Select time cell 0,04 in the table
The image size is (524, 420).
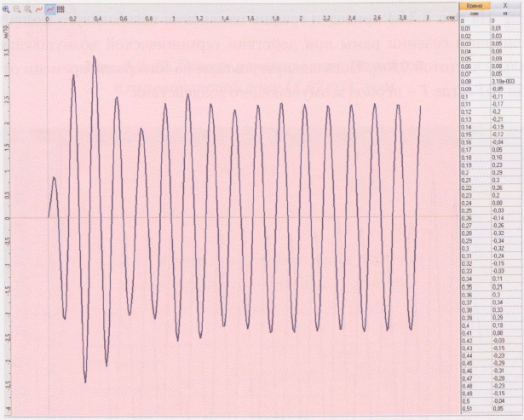pyautogui.click(x=475, y=51)
